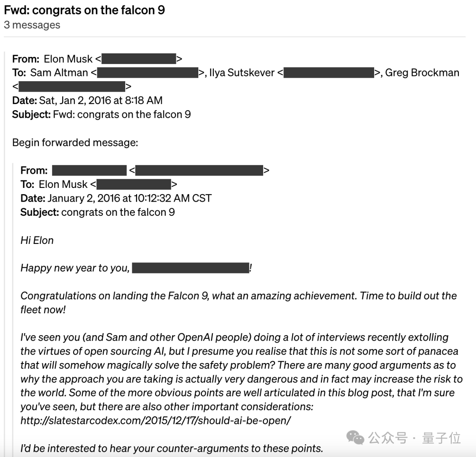The height and width of the screenshot is (457, 476).
Task: Click Sam Altman's redacted email address
Action: (148, 73)
